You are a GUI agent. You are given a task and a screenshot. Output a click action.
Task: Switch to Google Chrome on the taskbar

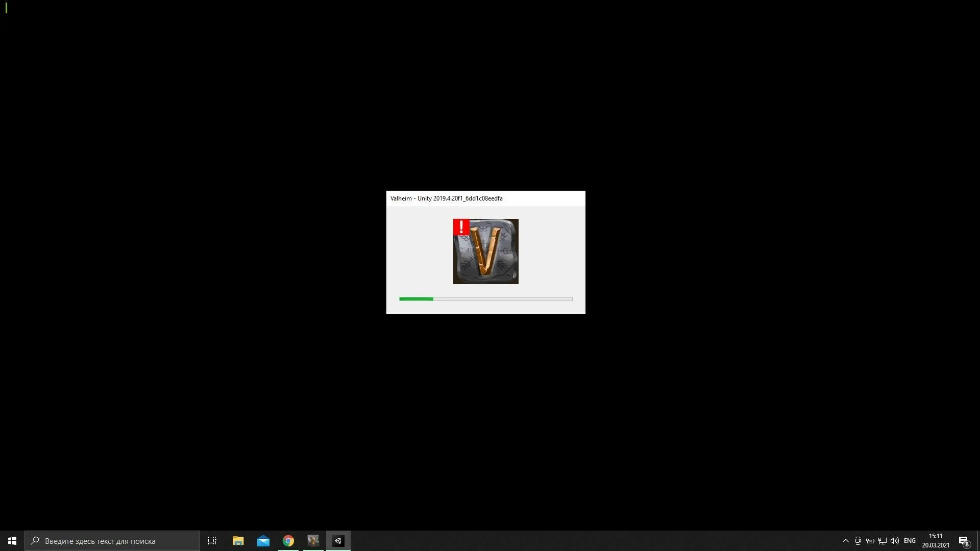click(x=288, y=541)
